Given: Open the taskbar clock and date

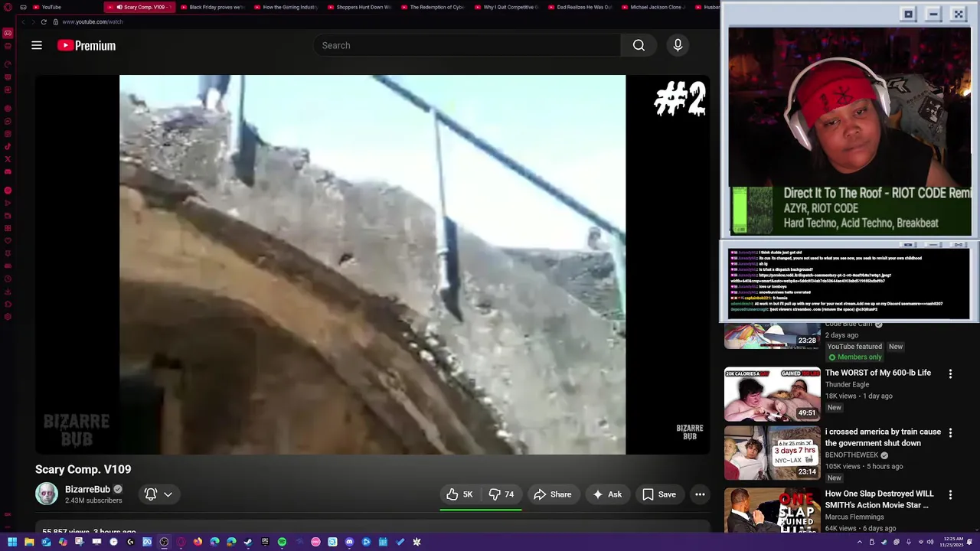Looking at the screenshot, I should (953, 542).
